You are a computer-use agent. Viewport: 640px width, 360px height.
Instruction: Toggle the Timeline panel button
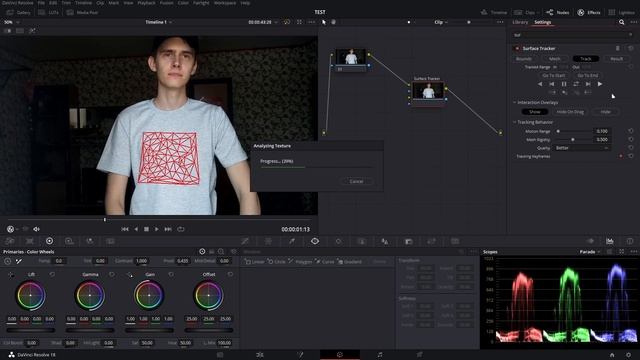[494, 13]
